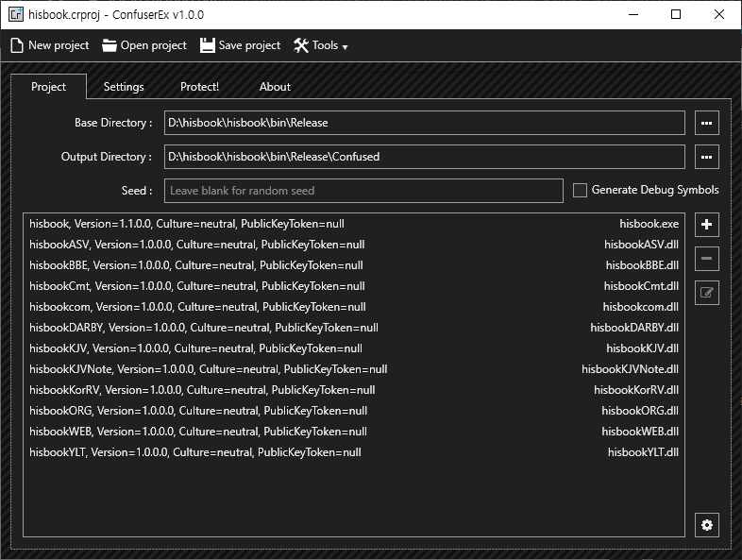Select the hisbookCmt.dll module row
Viewport: 742px width, 560px height.
[x=353, y=286]
